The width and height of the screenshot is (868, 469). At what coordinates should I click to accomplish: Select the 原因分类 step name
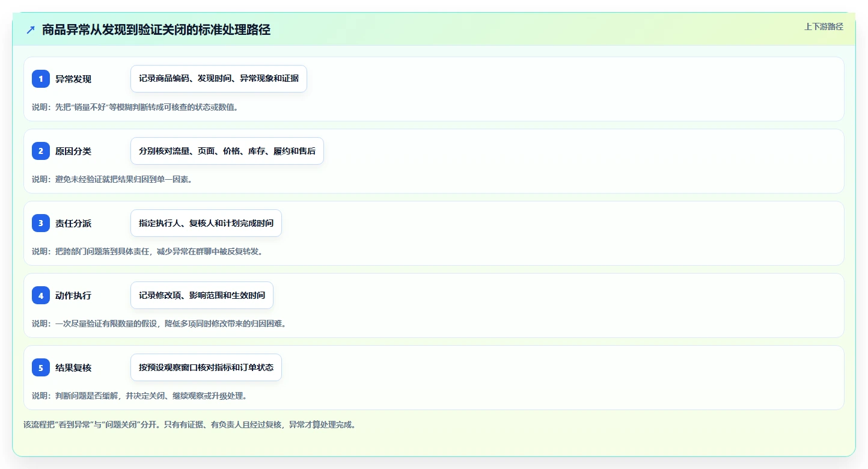coord(73,151)
